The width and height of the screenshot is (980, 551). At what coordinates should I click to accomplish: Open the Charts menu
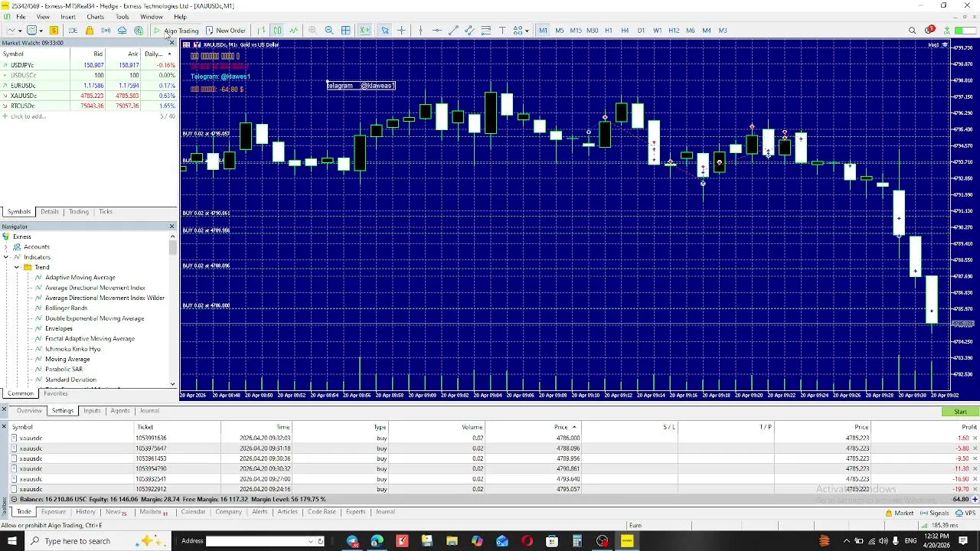coord(95,17)
